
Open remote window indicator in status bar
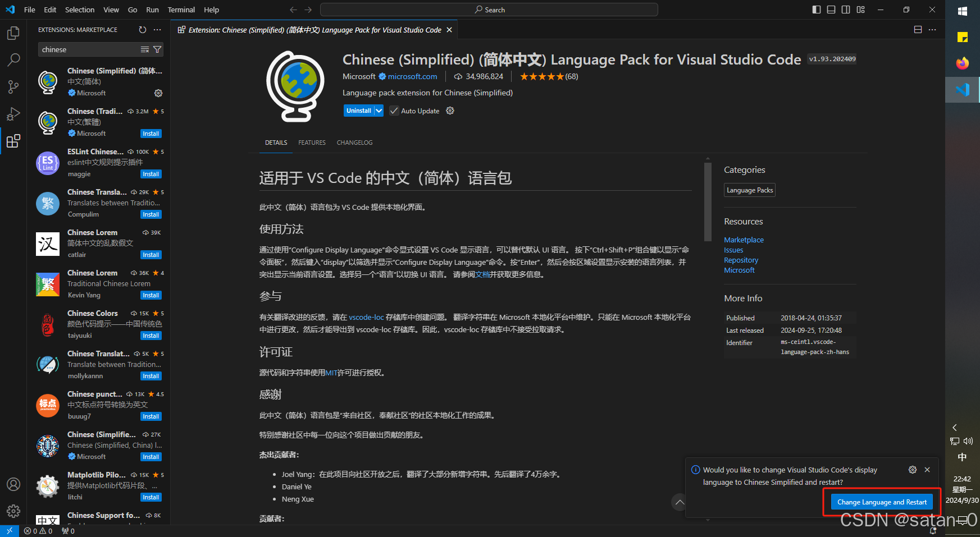point(10,531)
